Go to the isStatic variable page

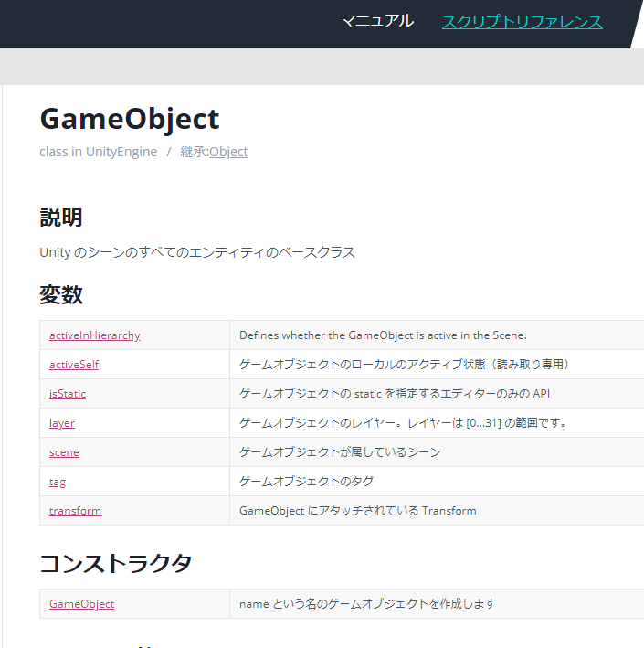point(68,394)
